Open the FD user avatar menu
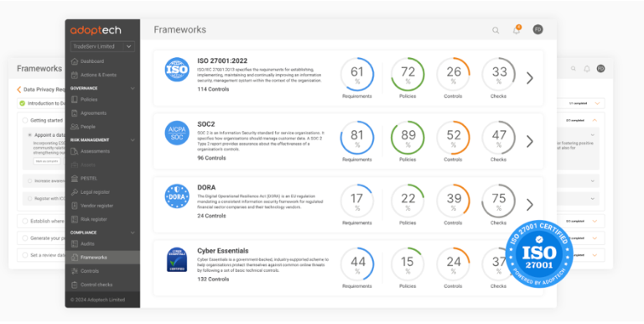Image resolution: width=644 pixels, height=324 pixels. [538, 29]
